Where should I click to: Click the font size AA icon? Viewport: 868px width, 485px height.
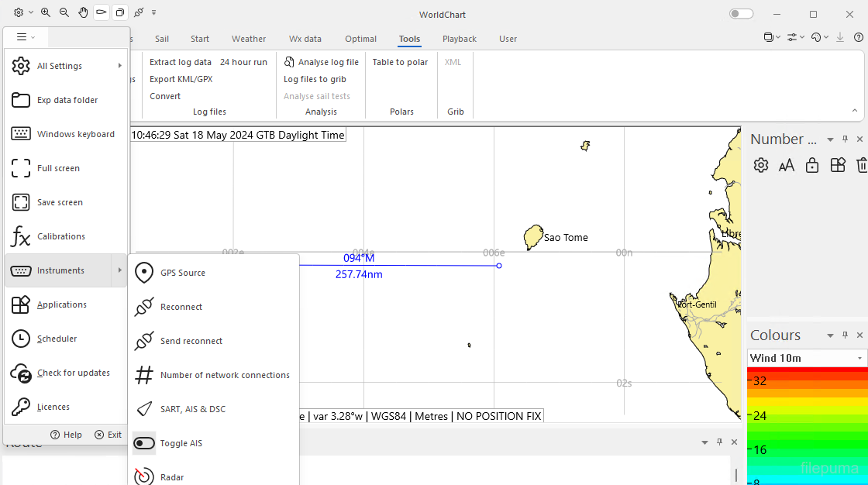(787, 165)
